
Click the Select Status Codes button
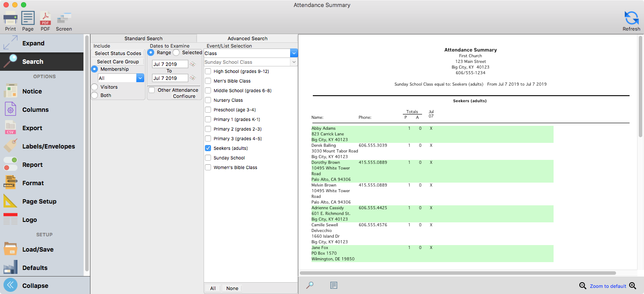pos(118,53)
